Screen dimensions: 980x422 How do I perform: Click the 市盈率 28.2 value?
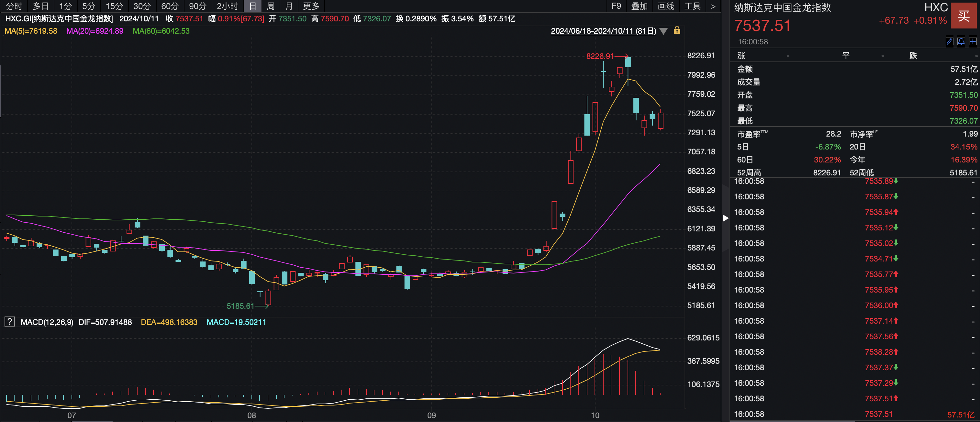pyautogui.click(x=833, y=134)
